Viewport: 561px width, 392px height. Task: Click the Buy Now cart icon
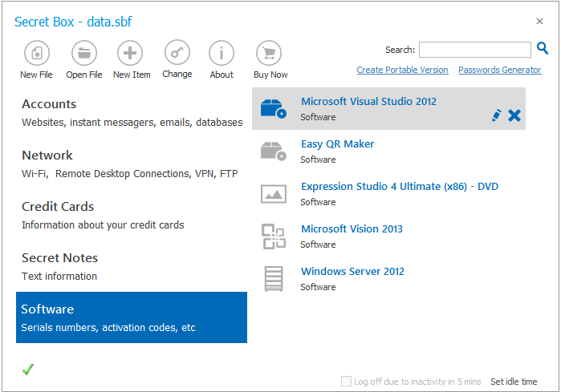270,54
